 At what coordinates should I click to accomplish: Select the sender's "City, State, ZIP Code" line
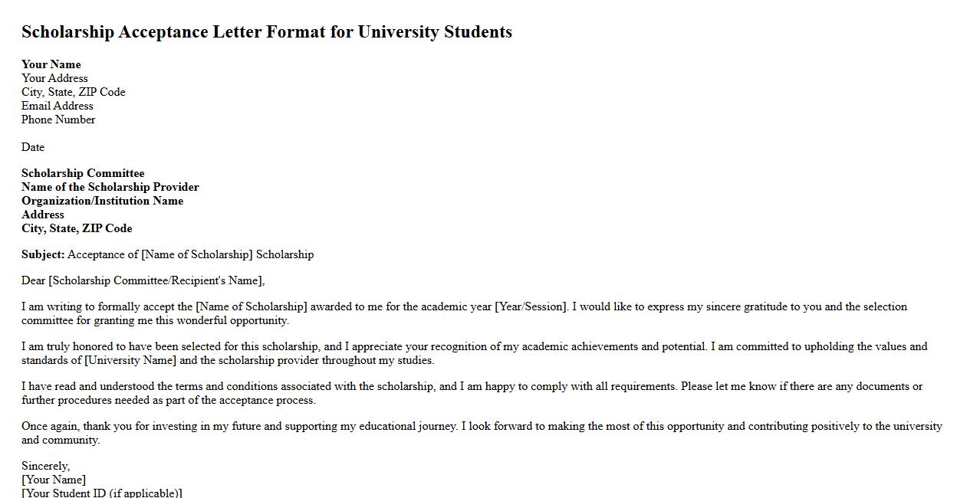click(73, 92)
